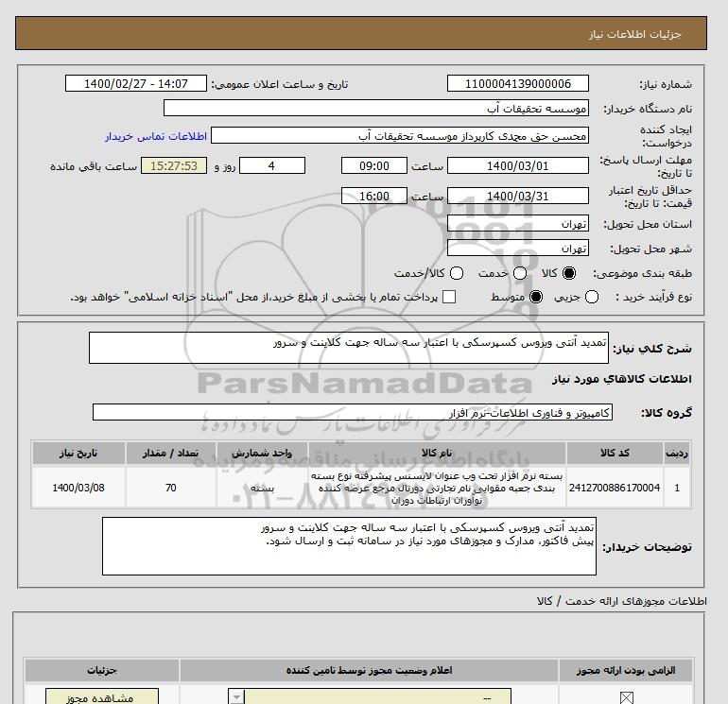Toggle the اسناد خزانه اسلامی payment checkbox
The height and width of the screenshot is (704, 728).
coord(449,297)
